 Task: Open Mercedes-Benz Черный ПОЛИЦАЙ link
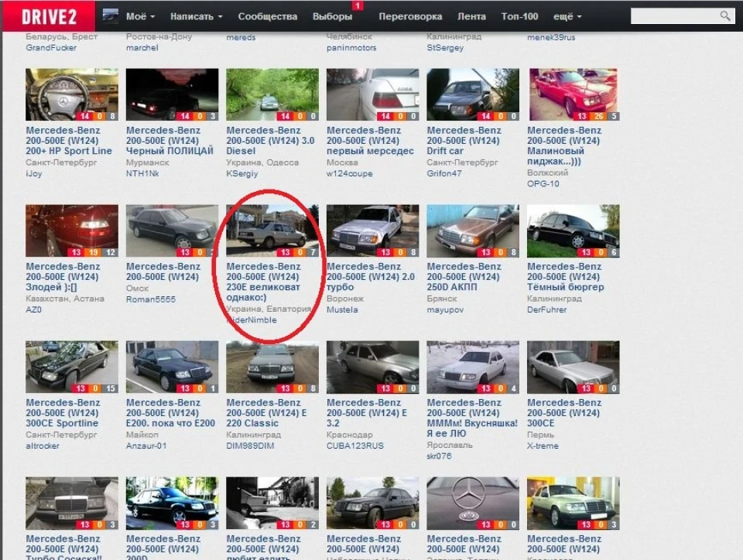coord(169,141)
